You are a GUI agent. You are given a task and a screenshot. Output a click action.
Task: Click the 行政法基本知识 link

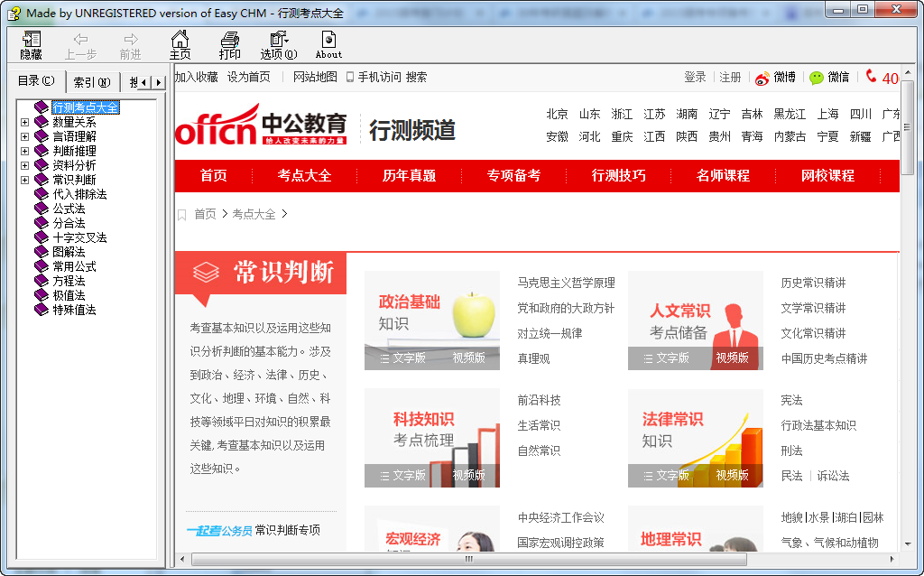pyautogui.click(x=818, y=425)
